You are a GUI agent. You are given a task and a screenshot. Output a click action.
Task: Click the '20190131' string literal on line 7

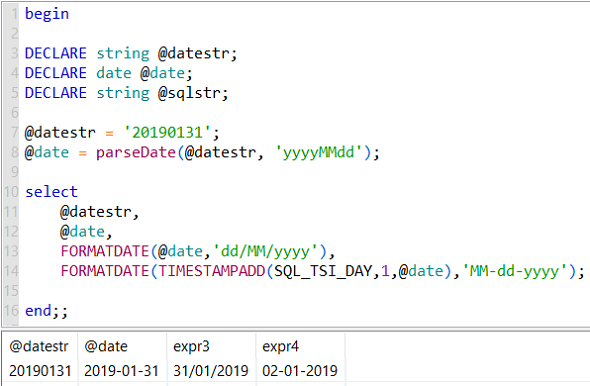pyautogui.click(x=167, y=132)
